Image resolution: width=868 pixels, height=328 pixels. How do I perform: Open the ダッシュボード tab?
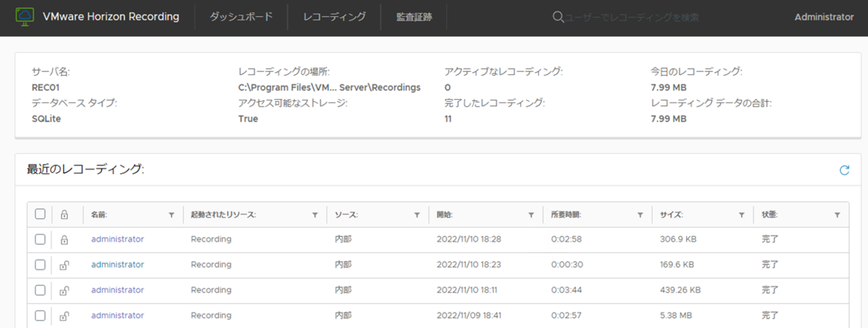point(241,17)
